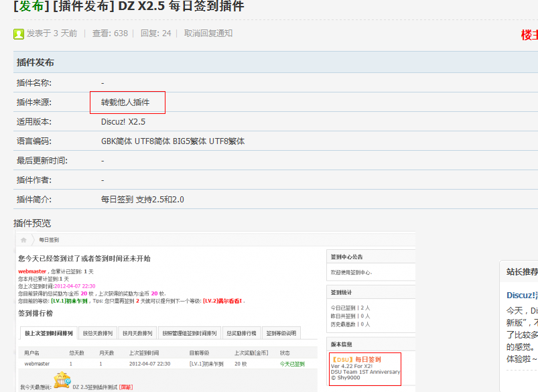
Task: Open the "签到等级说明" tab
Action: [281, 333]
